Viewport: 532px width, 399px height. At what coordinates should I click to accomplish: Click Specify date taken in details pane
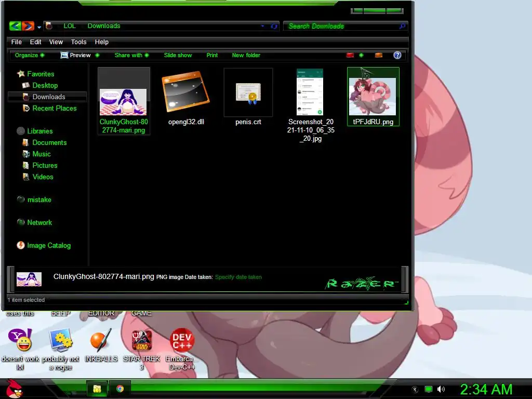(238, 277)
